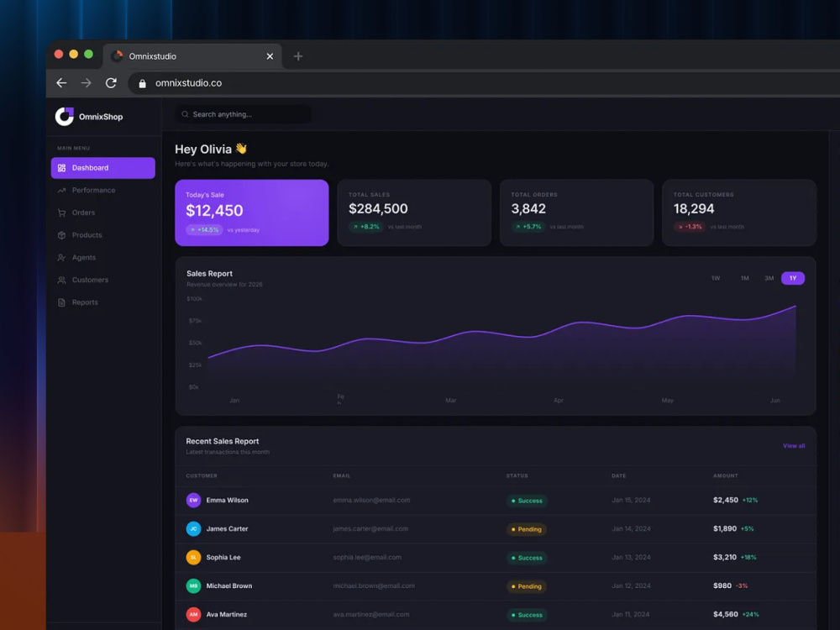Click the Orders cart icon

click(61, 213)
